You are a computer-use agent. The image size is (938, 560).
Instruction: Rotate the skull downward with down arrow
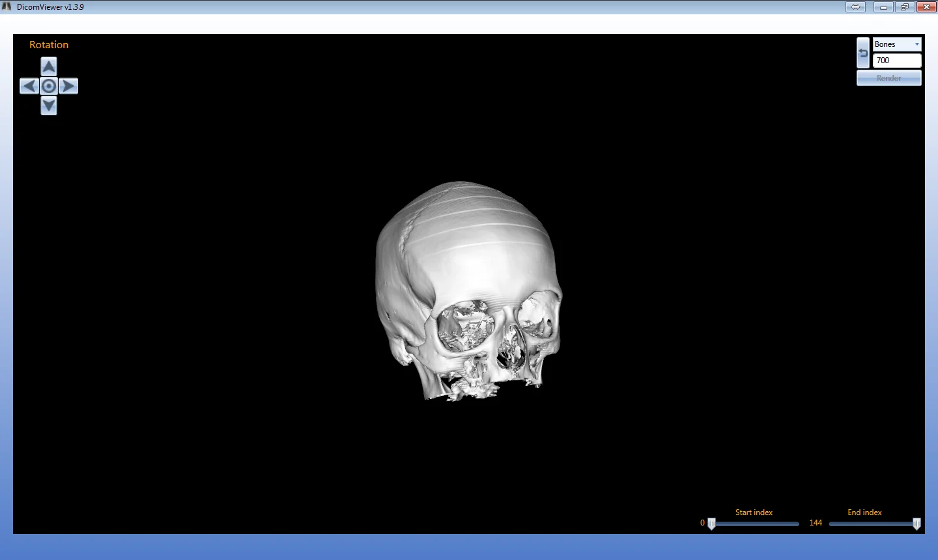49,105
